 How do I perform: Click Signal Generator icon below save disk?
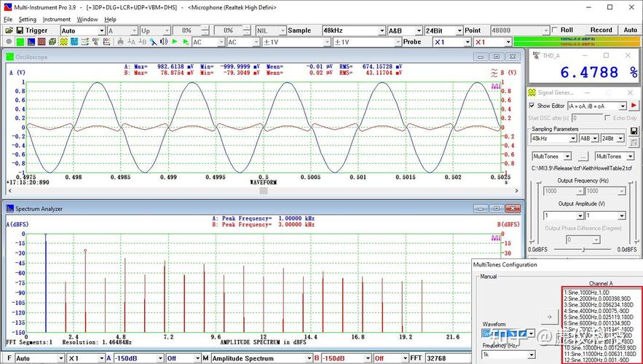[634, 142]
